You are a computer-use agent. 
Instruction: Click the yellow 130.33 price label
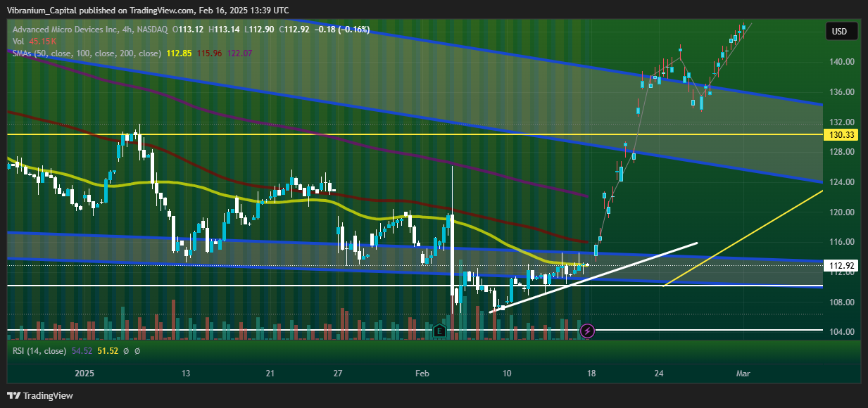coord(842,134)
